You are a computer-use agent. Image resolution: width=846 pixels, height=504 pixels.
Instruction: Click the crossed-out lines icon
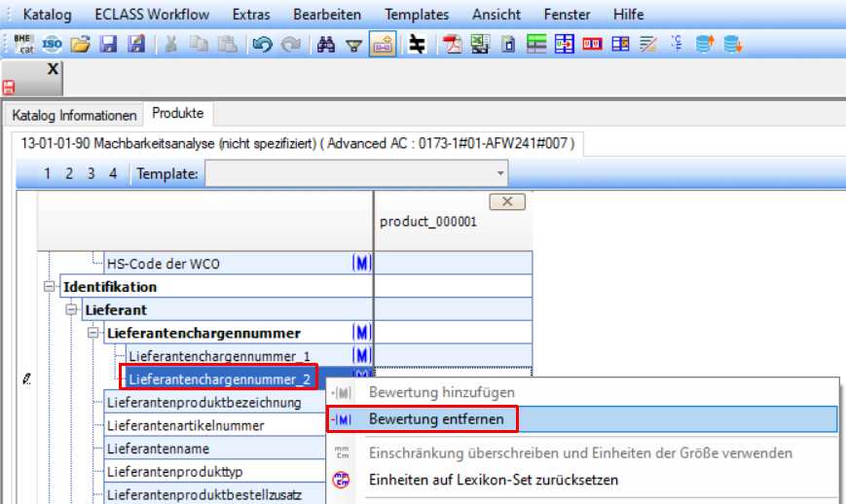coord(648,44)
